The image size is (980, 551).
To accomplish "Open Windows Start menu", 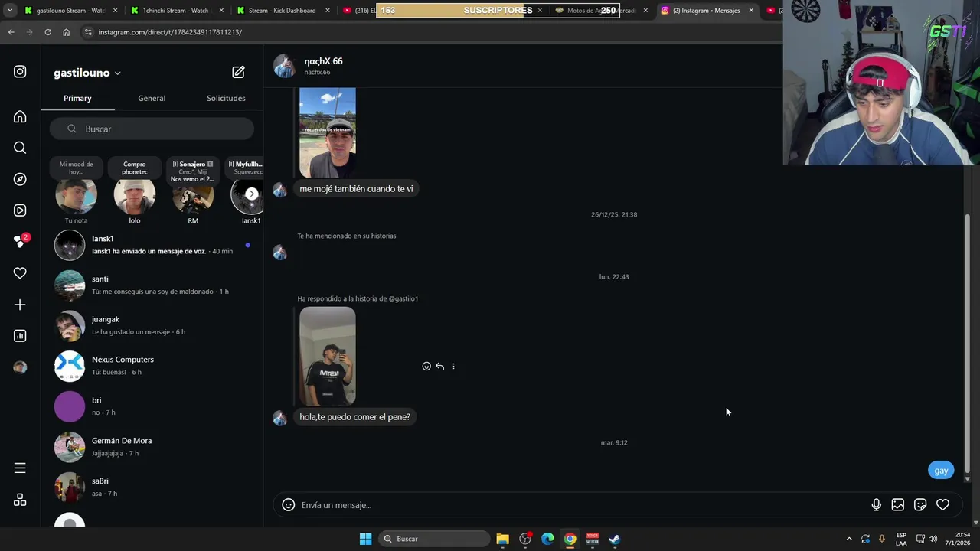I will [365, 539].
